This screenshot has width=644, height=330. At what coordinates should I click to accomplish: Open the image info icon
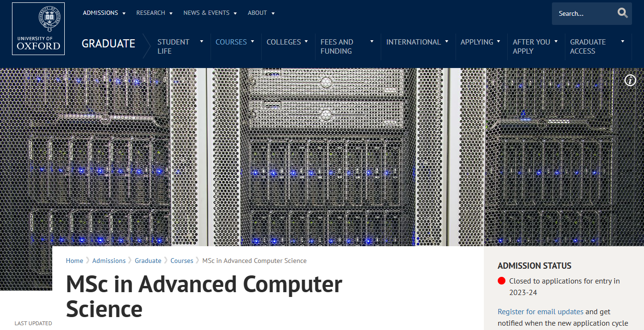(630, 80)
